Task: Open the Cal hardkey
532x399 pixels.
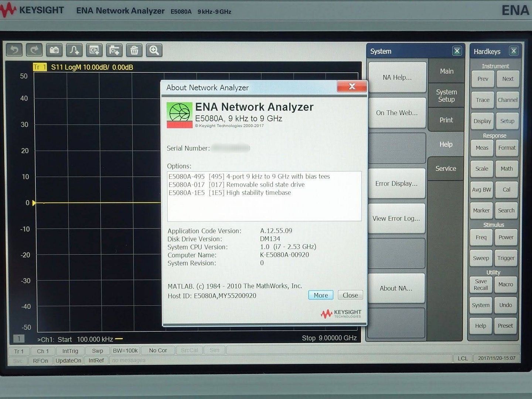Action: pyautogui.click(x=506, y=190)
